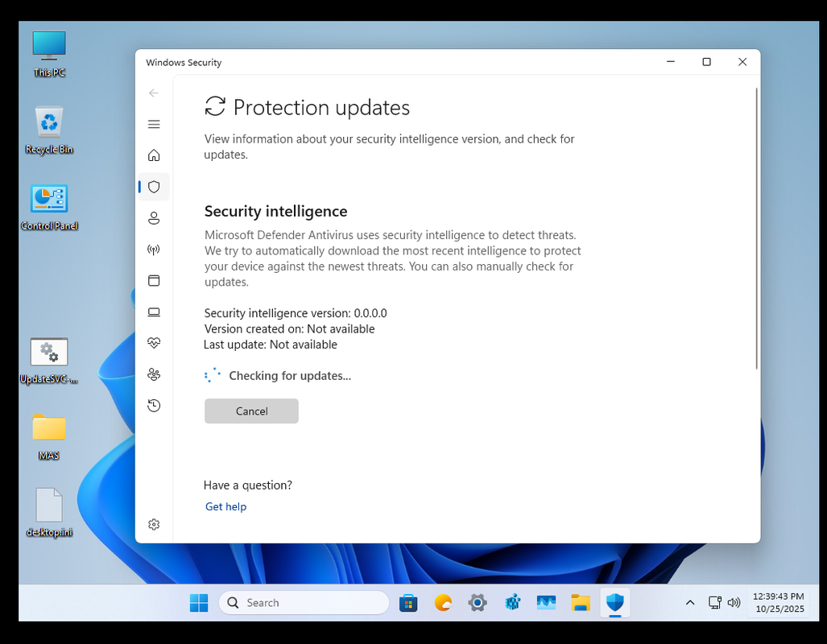Open File Explorer from taskbar
827x644 pixels.
tap(581, 603)
